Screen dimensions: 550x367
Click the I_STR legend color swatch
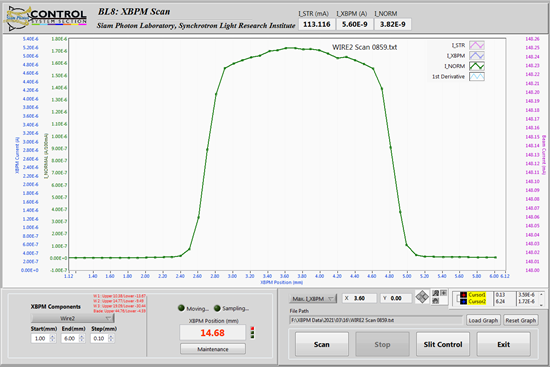477,45
